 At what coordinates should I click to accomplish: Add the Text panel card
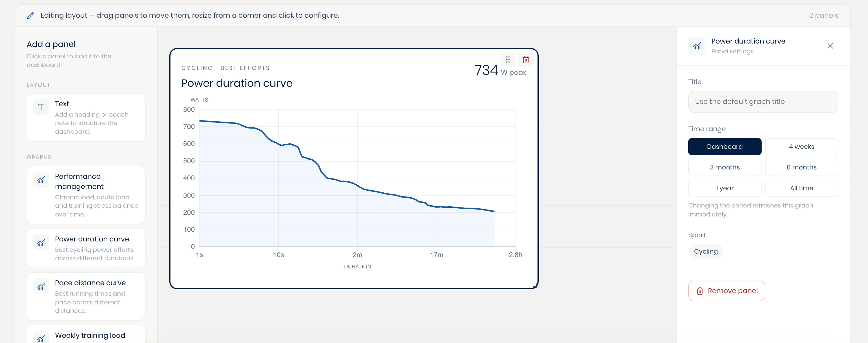click(86, 117)
